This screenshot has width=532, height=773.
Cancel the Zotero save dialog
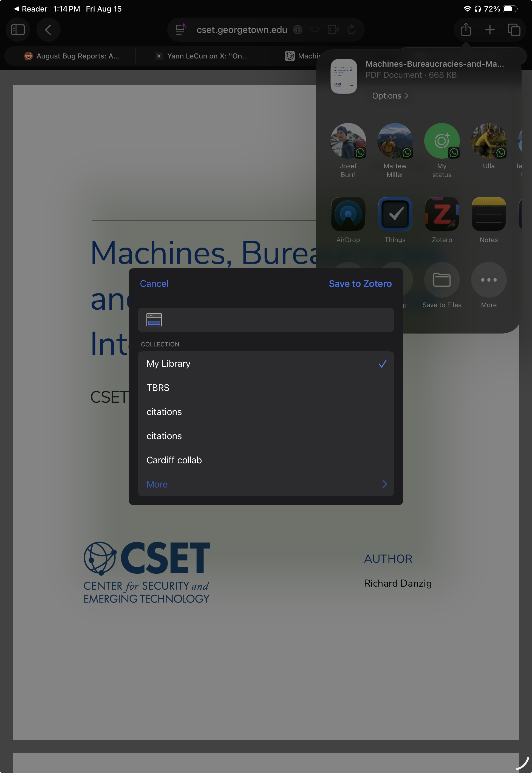(154, 284)
